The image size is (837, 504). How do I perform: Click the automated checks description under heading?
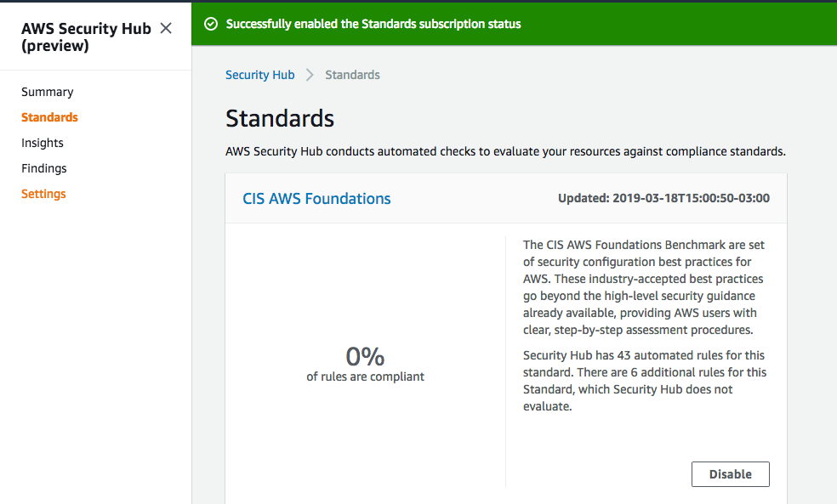pyautogui.click(x=505, y=151)
